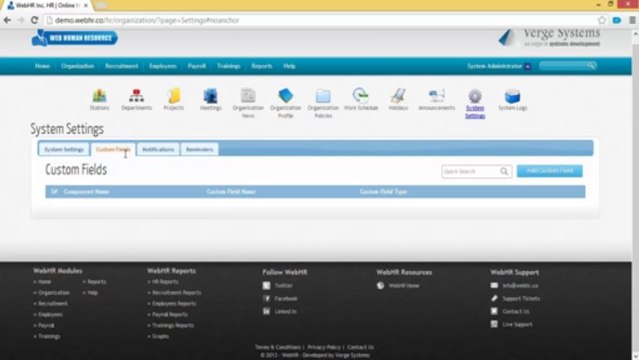Sort by the Custom Field Type column
The height and width of the screenshot is (360, 639).
tap(383, 192)
